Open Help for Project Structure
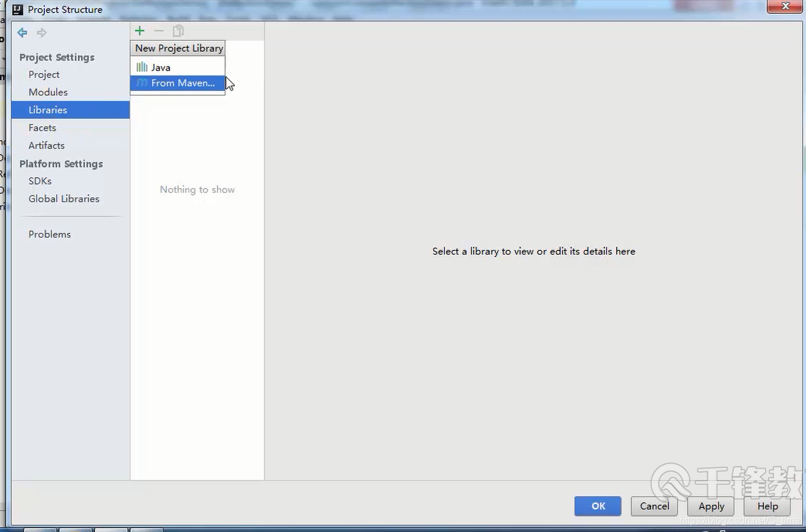 click(x=767, y=506)
